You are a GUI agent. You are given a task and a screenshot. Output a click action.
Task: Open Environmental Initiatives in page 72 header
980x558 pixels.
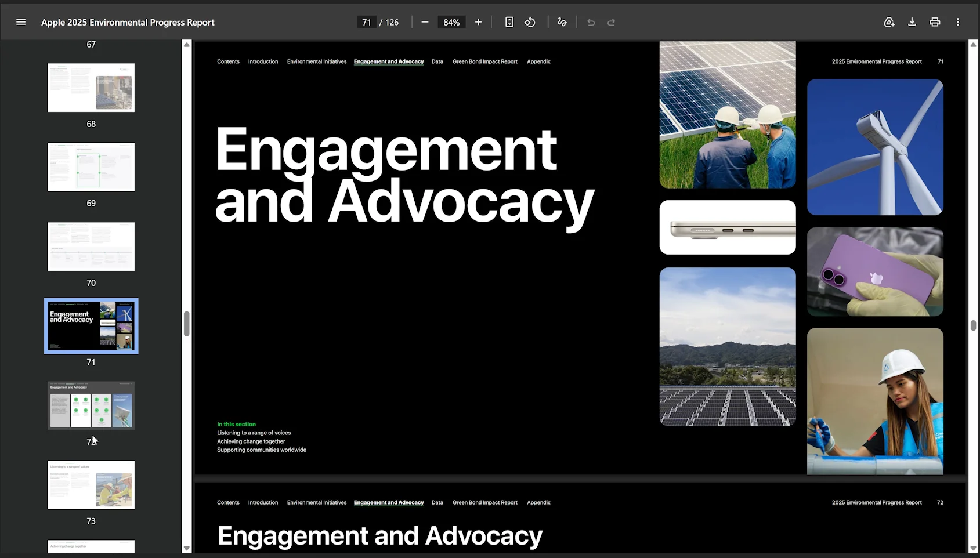point(317,502)
